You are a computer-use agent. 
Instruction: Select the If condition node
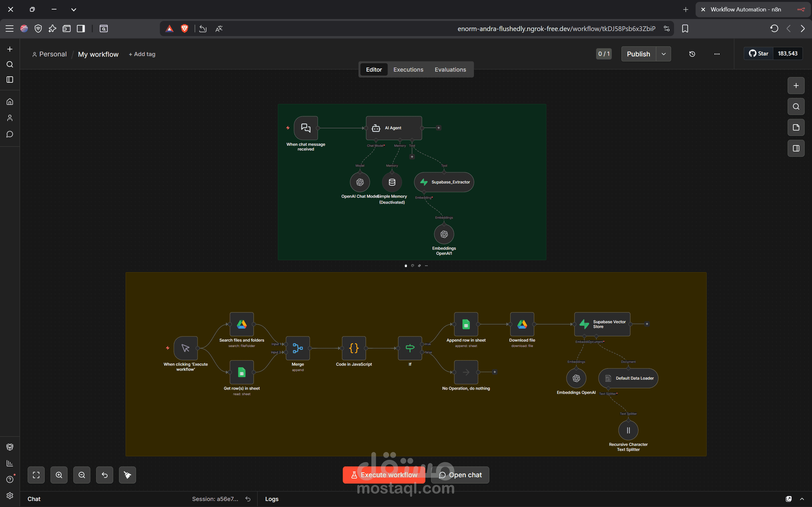click(410, 348)
